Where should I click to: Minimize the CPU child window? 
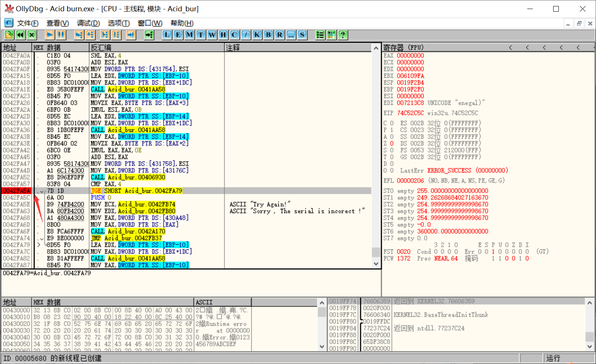568,23
